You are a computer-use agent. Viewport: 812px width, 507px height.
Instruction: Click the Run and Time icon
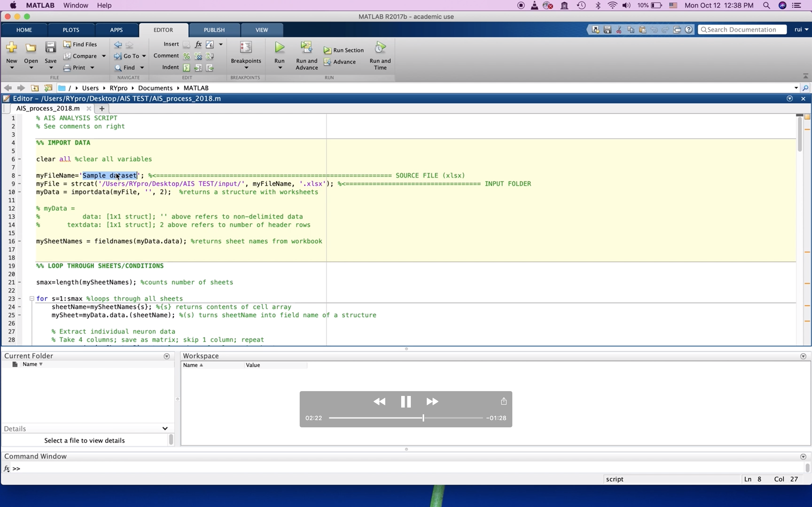[380, 48]
